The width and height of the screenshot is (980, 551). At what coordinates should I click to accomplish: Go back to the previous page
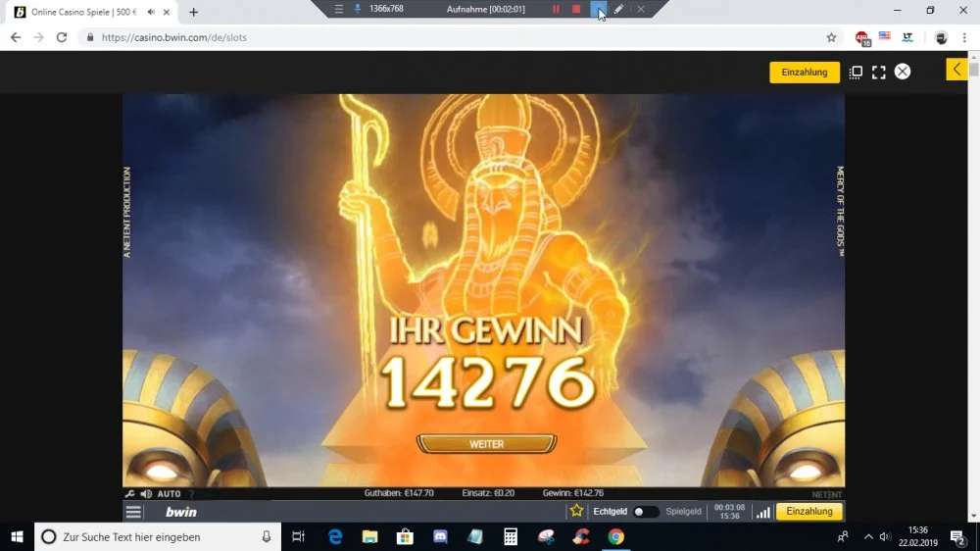16,37
